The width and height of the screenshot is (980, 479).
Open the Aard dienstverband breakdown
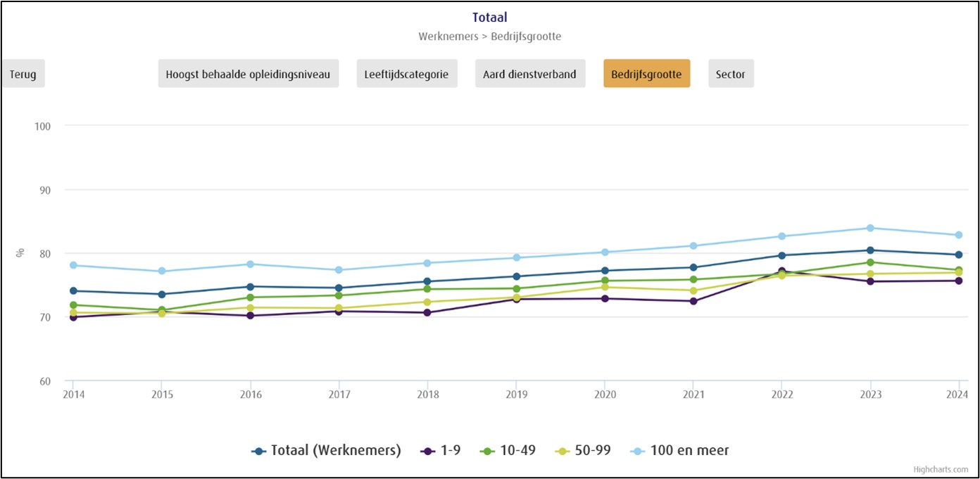coord(529,74)
